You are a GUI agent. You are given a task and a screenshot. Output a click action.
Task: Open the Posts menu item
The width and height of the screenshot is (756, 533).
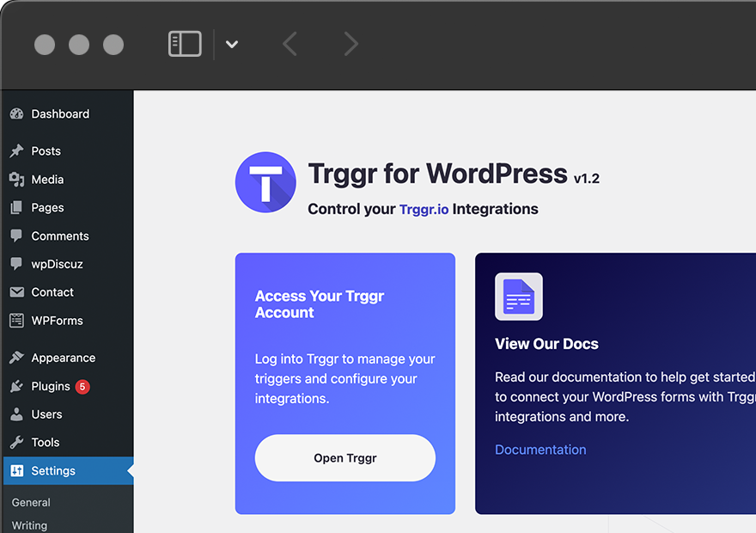[67, 151]
